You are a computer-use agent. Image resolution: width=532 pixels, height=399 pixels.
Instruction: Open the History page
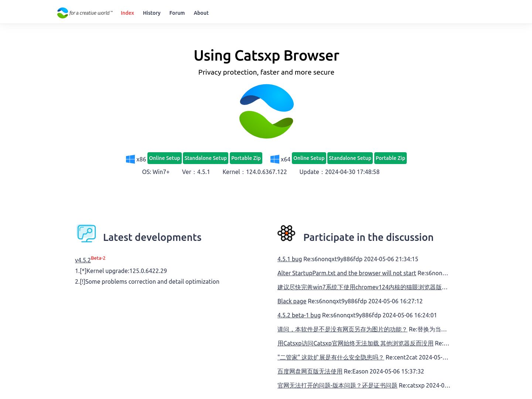(x=152, y=13)
